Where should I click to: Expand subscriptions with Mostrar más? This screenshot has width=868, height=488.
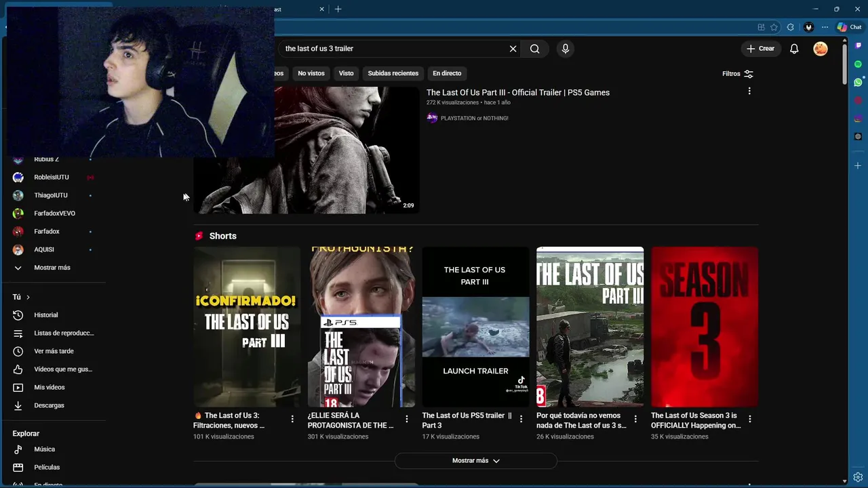(x=53, y=268)
